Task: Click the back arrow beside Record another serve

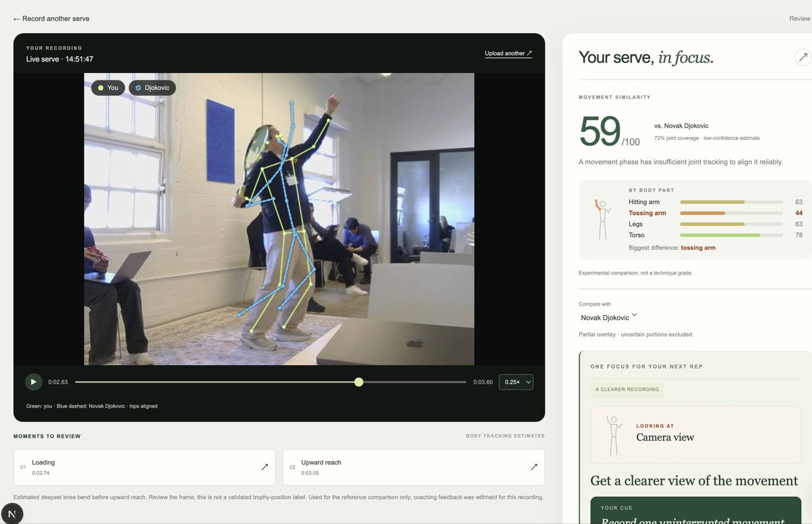Action: click(x=17, y=19)
